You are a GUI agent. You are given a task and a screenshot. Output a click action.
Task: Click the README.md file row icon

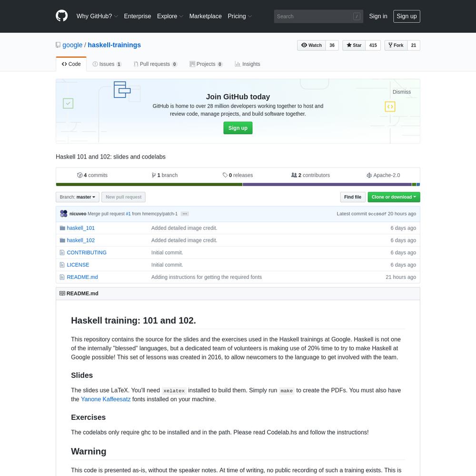point(62,277)
